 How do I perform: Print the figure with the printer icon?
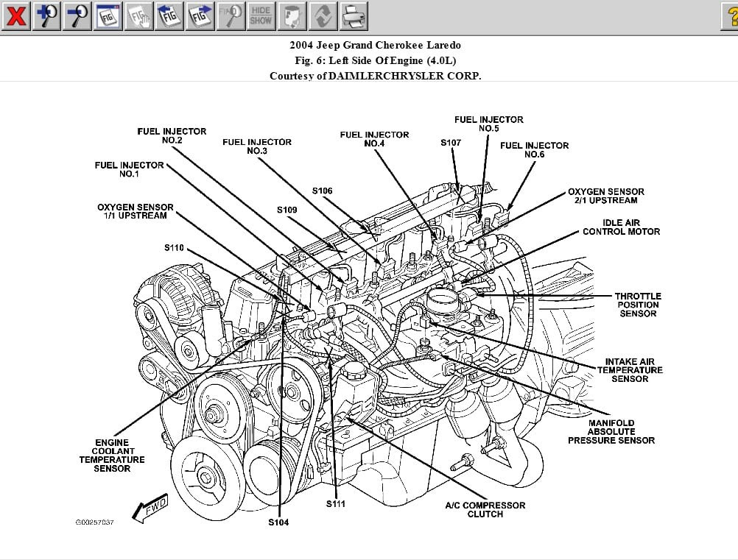point(354,16)
